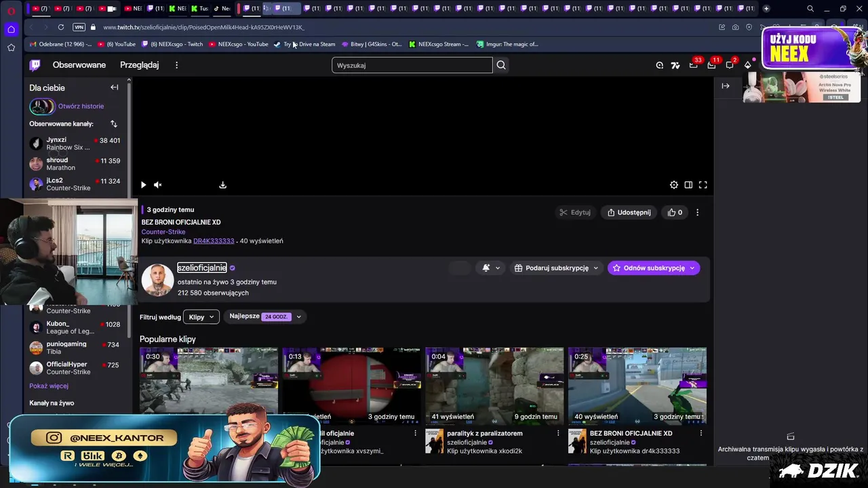Image resolution: width=868 pixels, height=488 pixels.
Task: Open Twitch notifications inbox with badge 11
Action: (711, 65)
